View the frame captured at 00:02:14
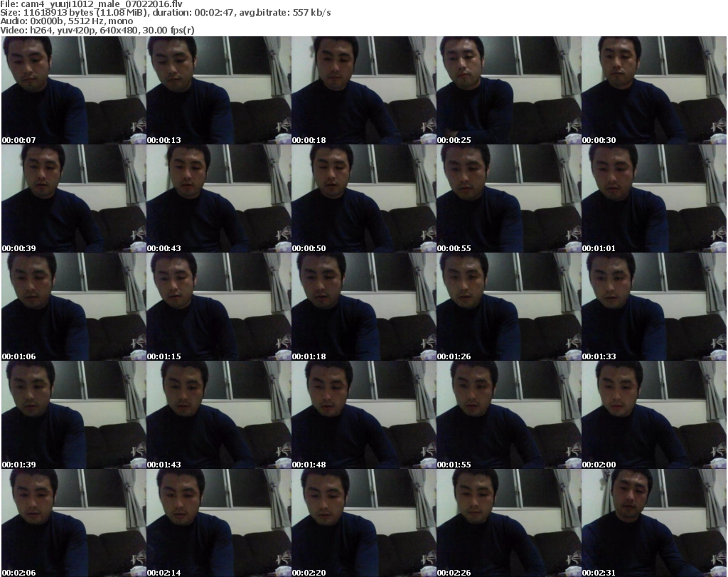The image size is (728, 577). coord(219,523)
